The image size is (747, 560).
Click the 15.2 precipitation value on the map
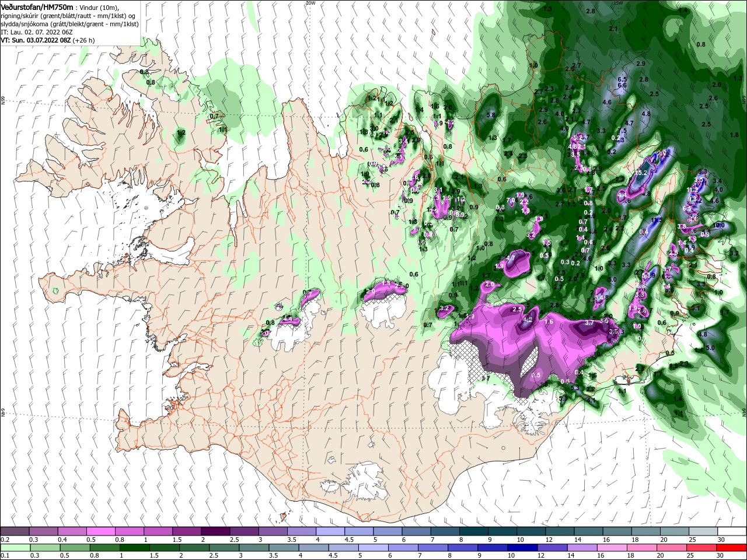641,173
